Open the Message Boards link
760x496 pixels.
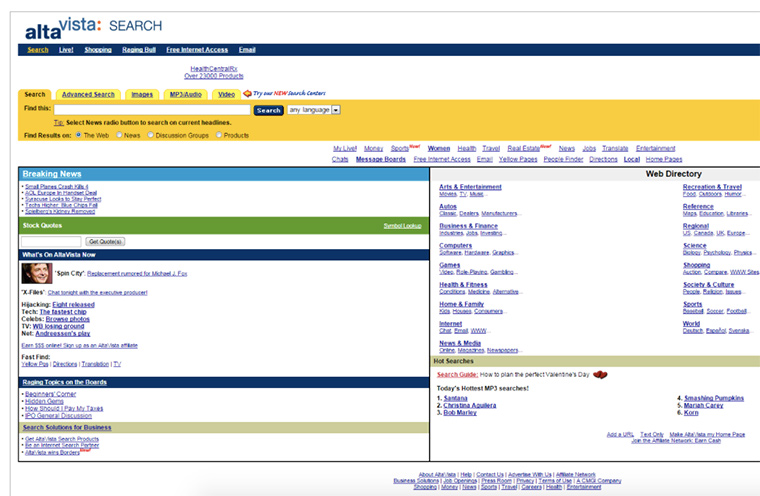(x=380, y=159)
